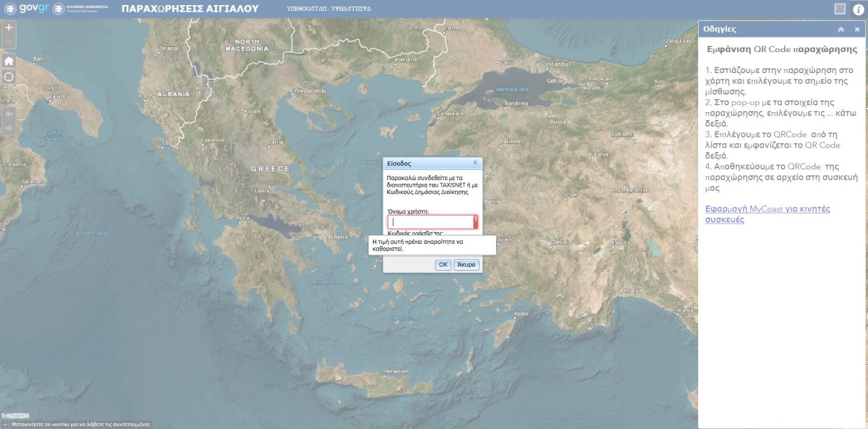Click the Εμφάνιση QR Code παραχώρησης heading
868x429 pixels.
(782, 49)
